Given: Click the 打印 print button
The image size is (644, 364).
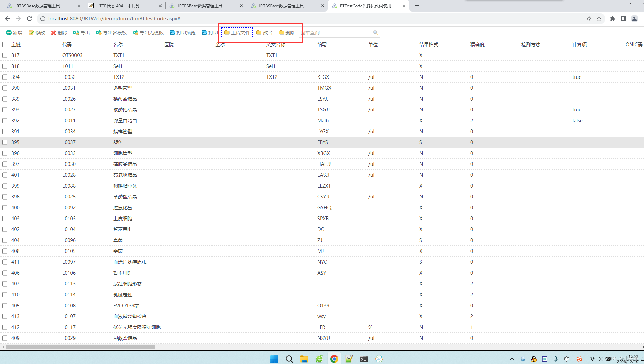Looking at the screenshot, I should tap(210, 33).
